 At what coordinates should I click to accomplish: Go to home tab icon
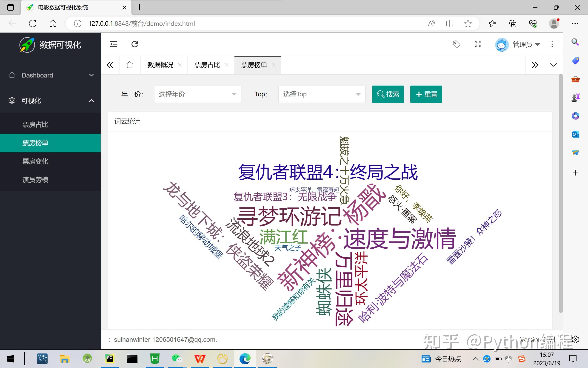(x=130, y=65)
